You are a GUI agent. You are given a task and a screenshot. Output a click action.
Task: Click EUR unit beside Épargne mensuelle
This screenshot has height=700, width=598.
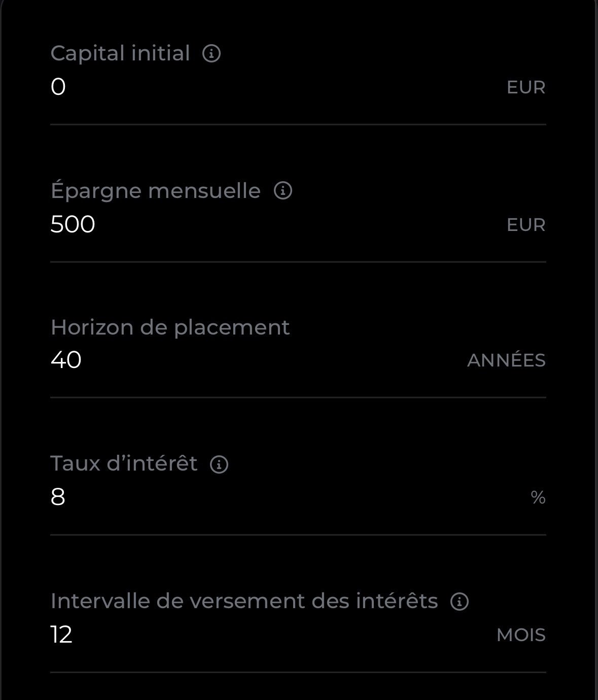[x=526, y=225]
